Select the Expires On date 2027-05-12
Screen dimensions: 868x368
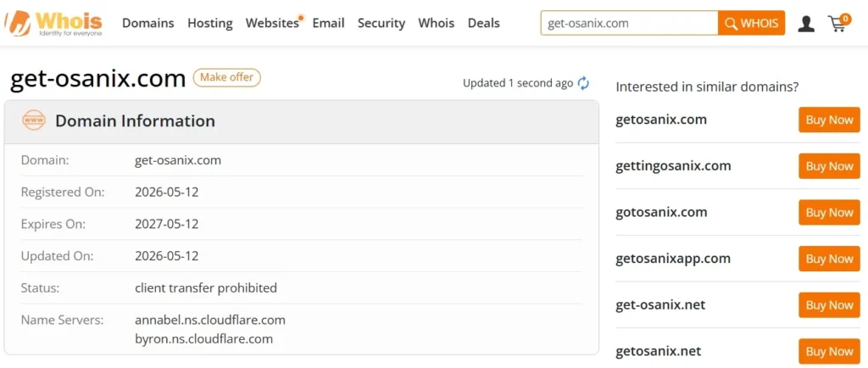pyautogui.click(x=167, y=224)
